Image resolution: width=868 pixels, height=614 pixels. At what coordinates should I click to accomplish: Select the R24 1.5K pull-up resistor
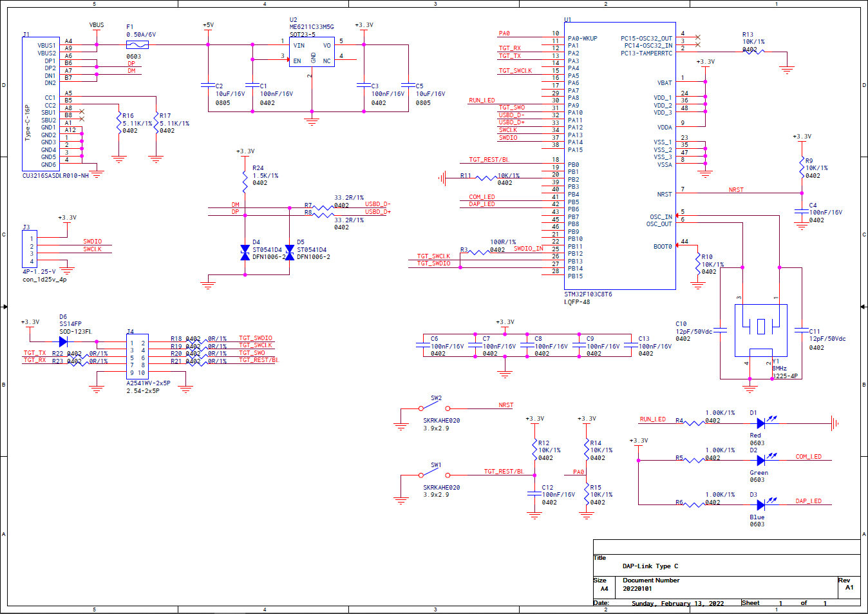pos(245,182)
